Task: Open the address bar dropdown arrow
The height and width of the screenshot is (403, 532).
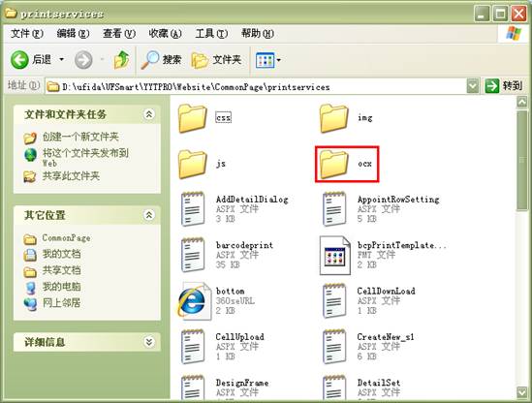Action: (473, 86)
